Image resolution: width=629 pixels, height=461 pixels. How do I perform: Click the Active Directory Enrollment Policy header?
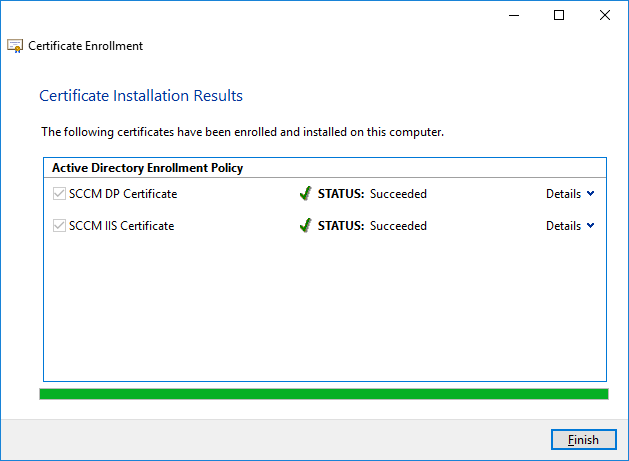pos(148,168)
